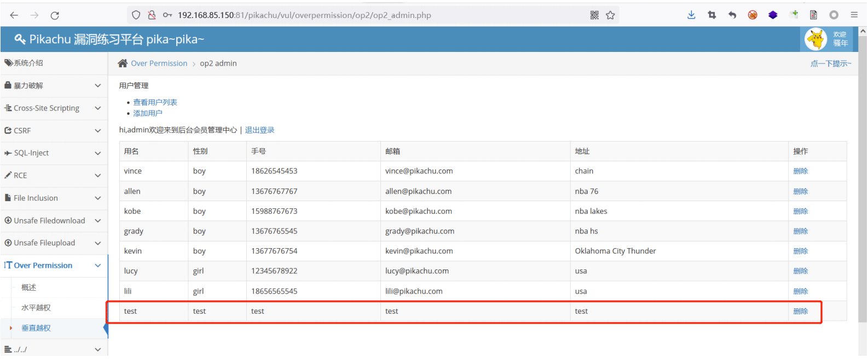Screen dimensions: 868x364
Task: Click the browser reload icon
Action: (55, 15)
